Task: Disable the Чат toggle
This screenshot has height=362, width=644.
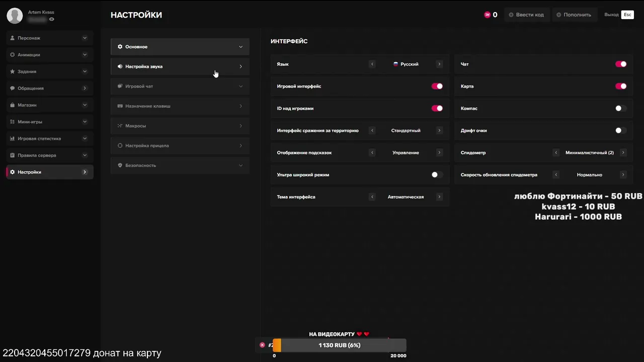Action: pos(621,64)
